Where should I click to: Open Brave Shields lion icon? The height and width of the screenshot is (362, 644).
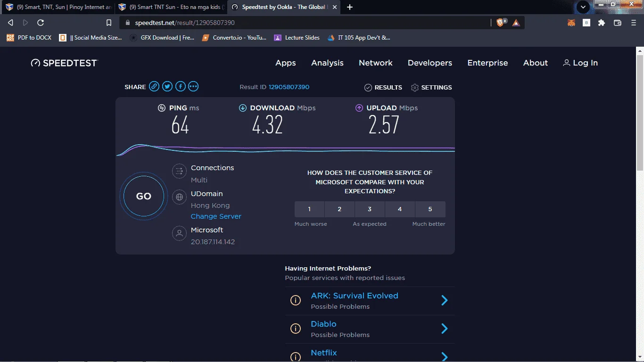pos(500,23)
